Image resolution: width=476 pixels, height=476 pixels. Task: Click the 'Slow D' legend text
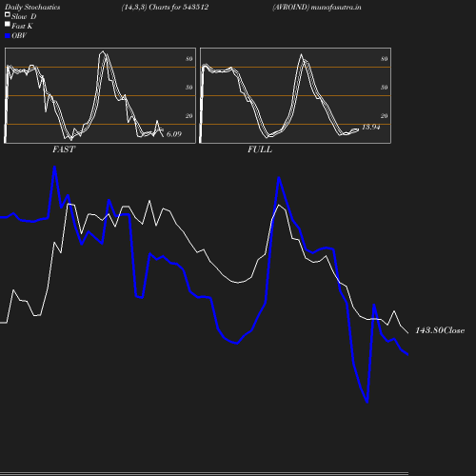point(24,16)
